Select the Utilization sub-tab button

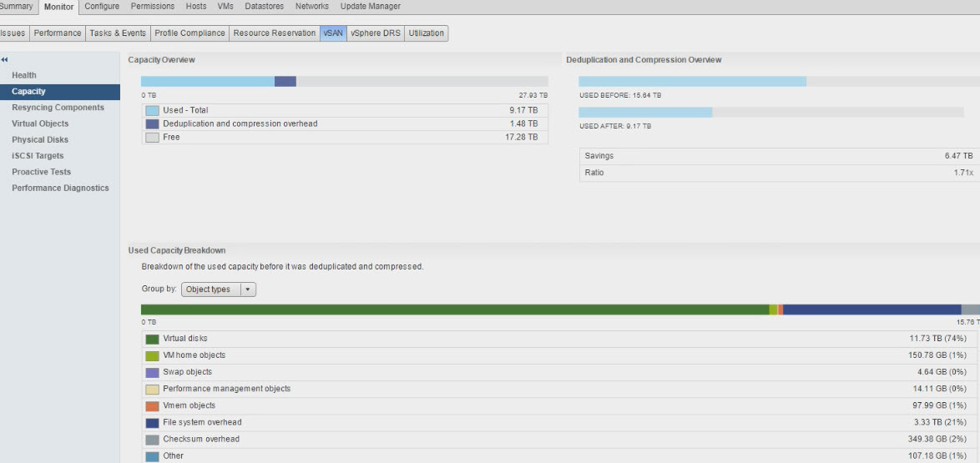click(427, 33)
